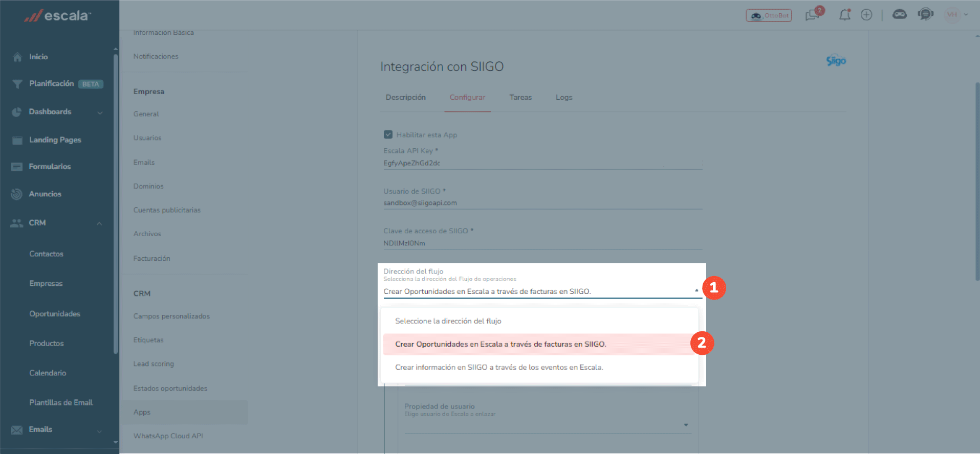Expand the Emails sidebar chevron

[x=100, y=431]
